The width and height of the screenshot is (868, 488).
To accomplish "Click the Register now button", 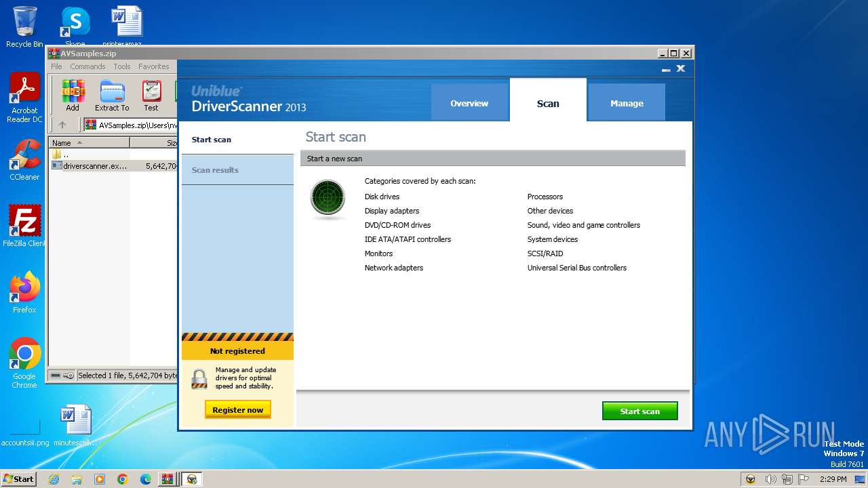I will click(x=238, y=409).
